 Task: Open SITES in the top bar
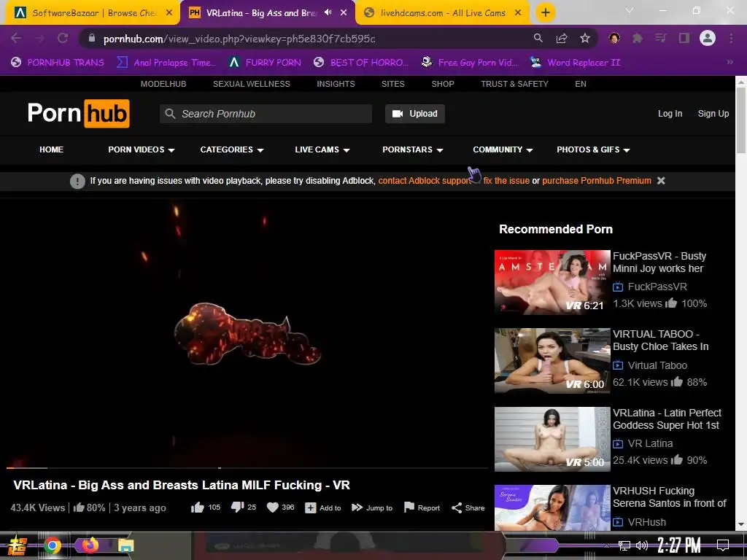[x=393, y=84]
